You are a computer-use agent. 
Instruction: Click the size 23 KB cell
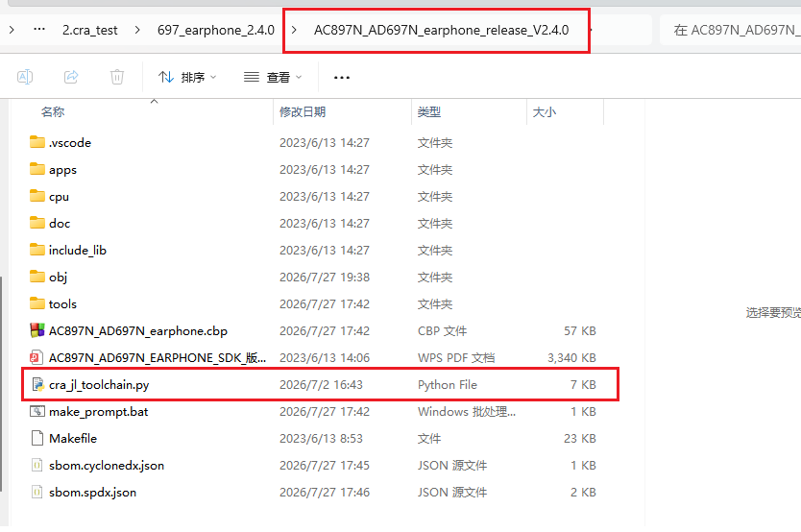point(580,439)
